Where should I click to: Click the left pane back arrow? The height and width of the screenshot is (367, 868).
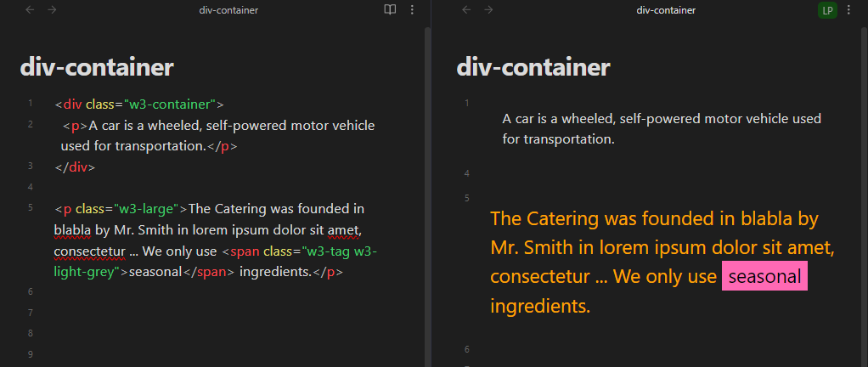pyautogui.click(x=31, y=10)
